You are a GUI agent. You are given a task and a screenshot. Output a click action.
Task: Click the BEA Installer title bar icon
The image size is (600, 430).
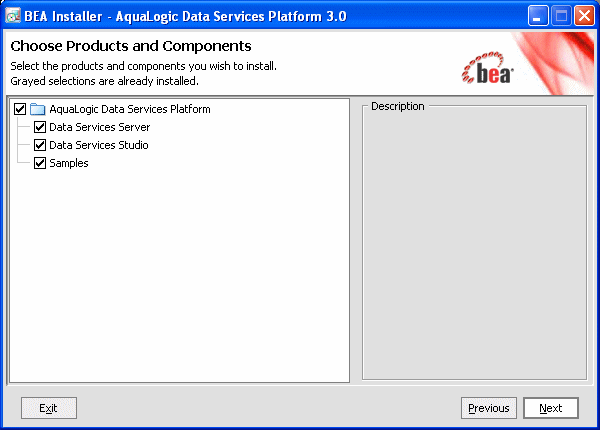click(13, 16)
